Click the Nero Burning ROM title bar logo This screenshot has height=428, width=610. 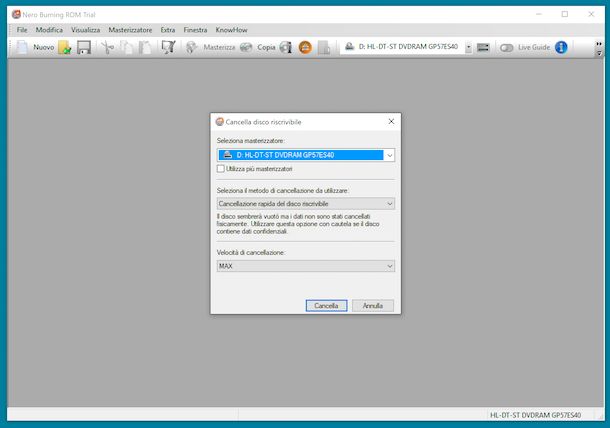coord(16,14)
